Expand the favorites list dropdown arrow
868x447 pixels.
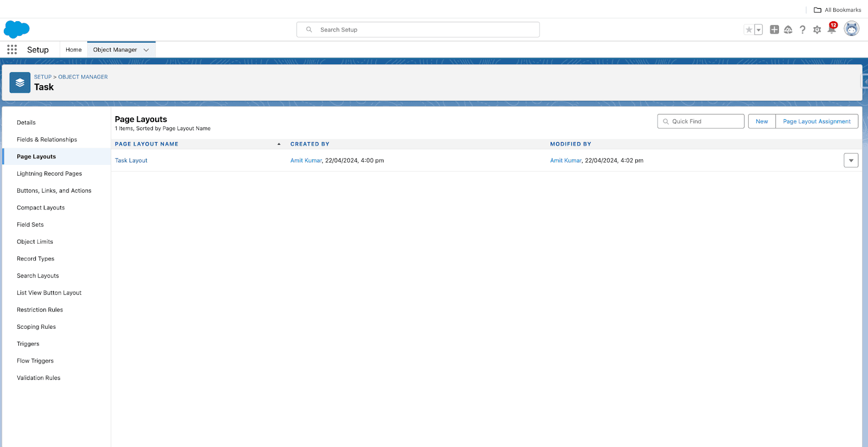[758, 30]
